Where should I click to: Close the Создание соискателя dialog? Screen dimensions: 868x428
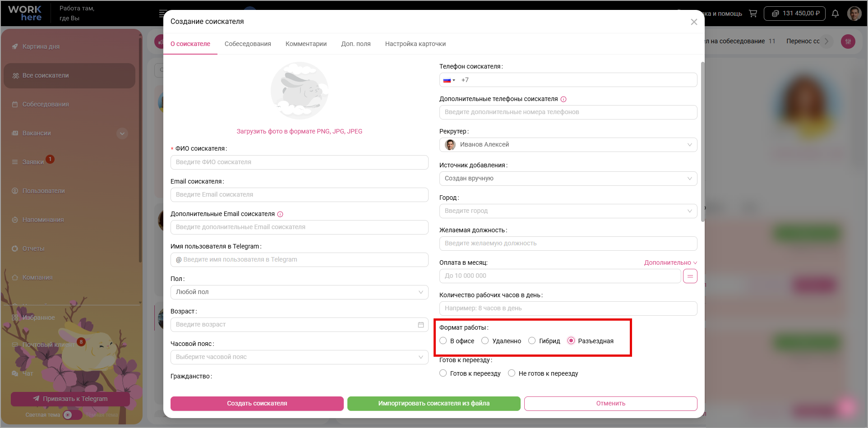click(694, 22)
